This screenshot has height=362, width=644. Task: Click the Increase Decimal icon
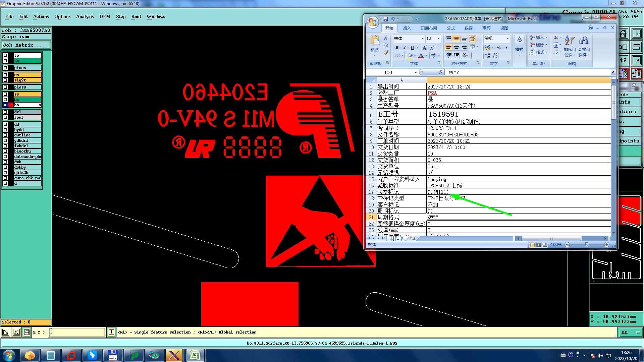[487, 56]
